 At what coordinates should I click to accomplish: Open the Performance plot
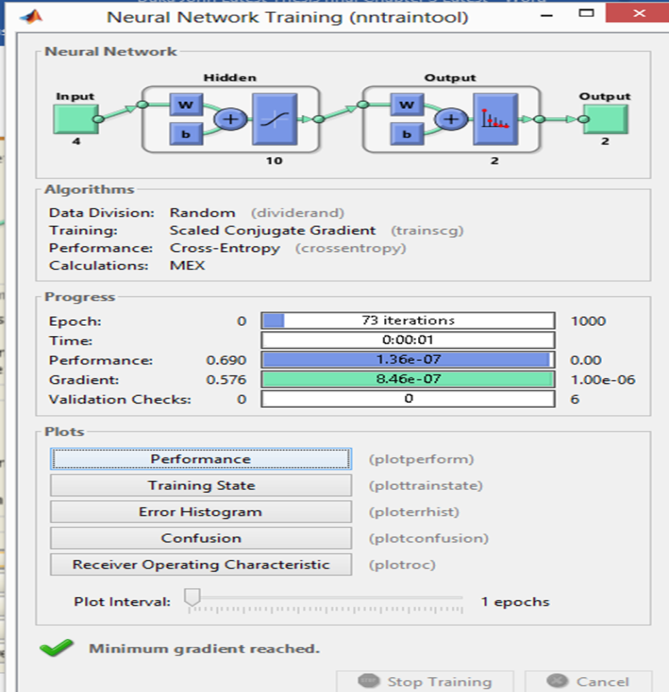coord(201,459)
